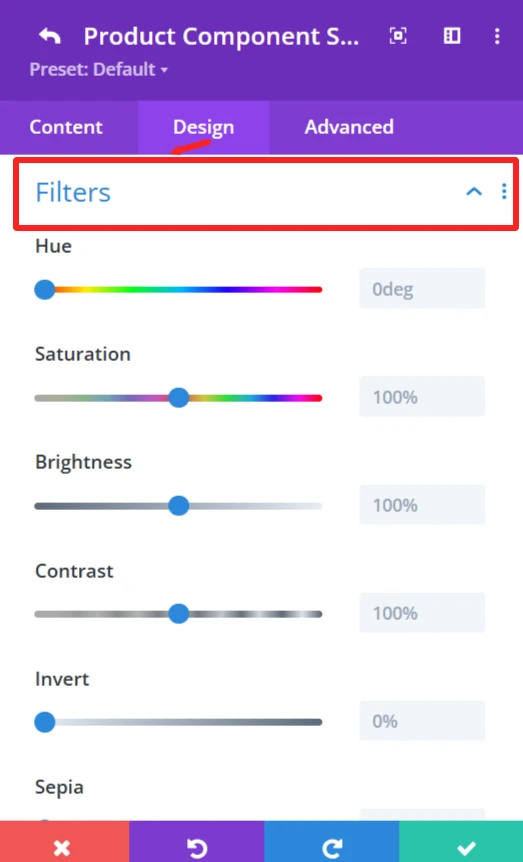
Task: Click the Hue slider handle
Action: [x=45, y=289]
